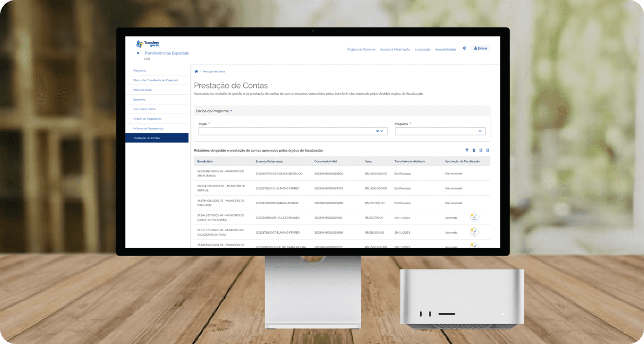Screen dimensions: 644x344
Task: Click Em Processo in the TABATA AMARAL row
Action: coord(403,203)
